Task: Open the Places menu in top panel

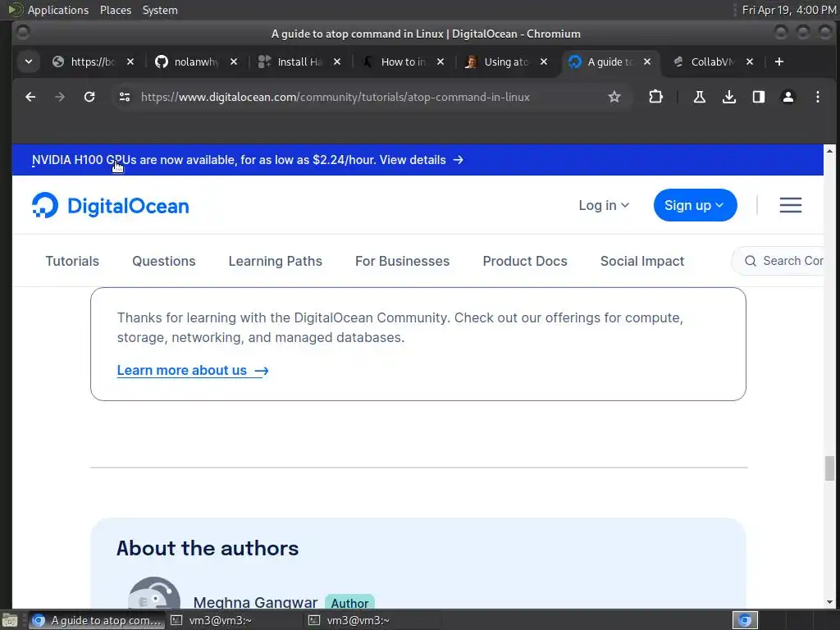Action: (x=116, y=10)
